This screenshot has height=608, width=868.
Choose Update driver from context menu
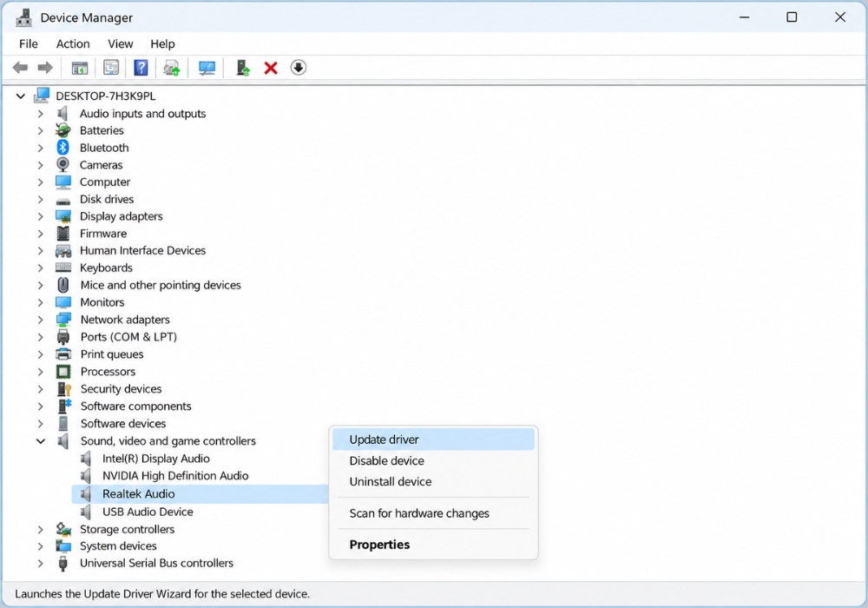click(x=433, y=439)
